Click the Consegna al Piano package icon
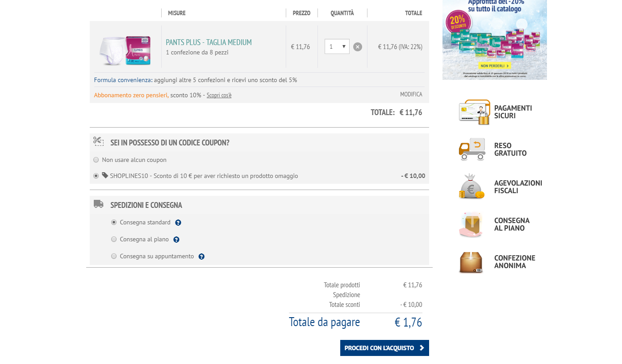Image resolution: width=622 pixels, height=364 pixels. (471, 224)
